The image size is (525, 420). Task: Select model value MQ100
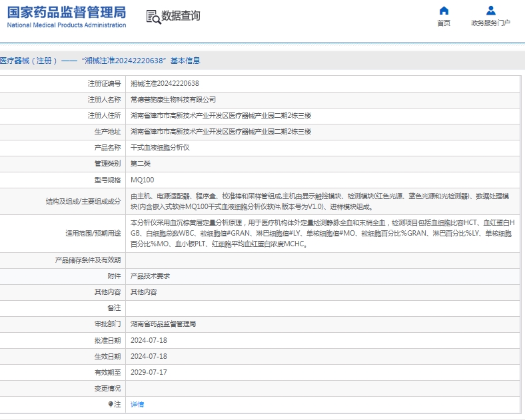point(143,180)
